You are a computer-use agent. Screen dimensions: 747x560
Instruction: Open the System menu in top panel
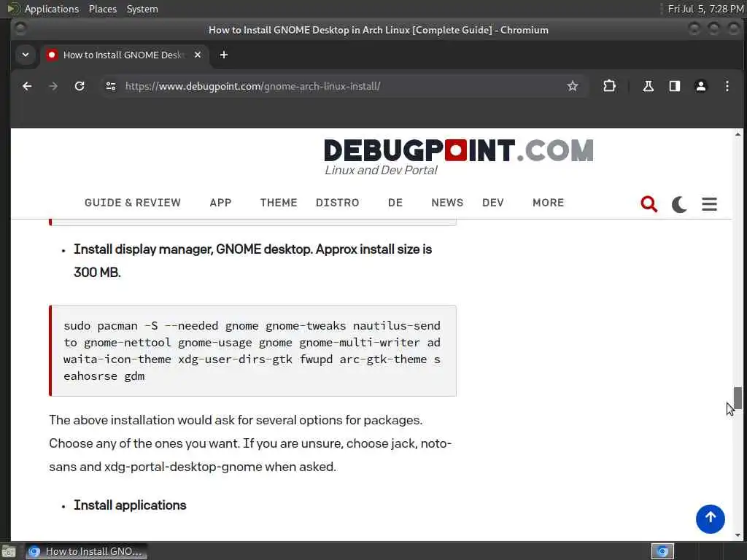(x=142, y=9)
